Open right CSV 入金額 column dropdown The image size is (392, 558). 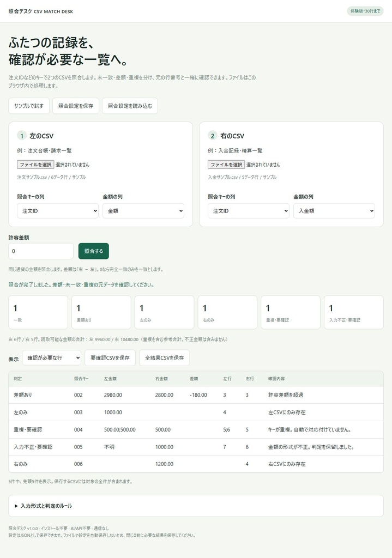334,211
